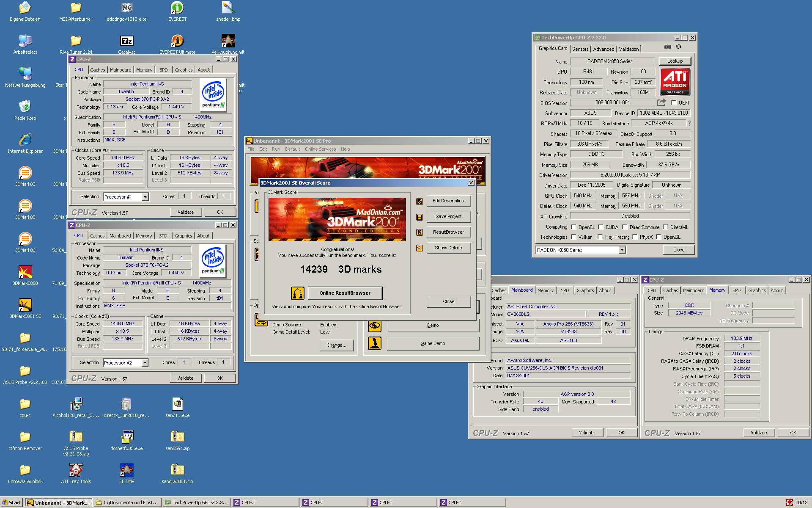Open the RADEON X850 Series dropdown

622,250
